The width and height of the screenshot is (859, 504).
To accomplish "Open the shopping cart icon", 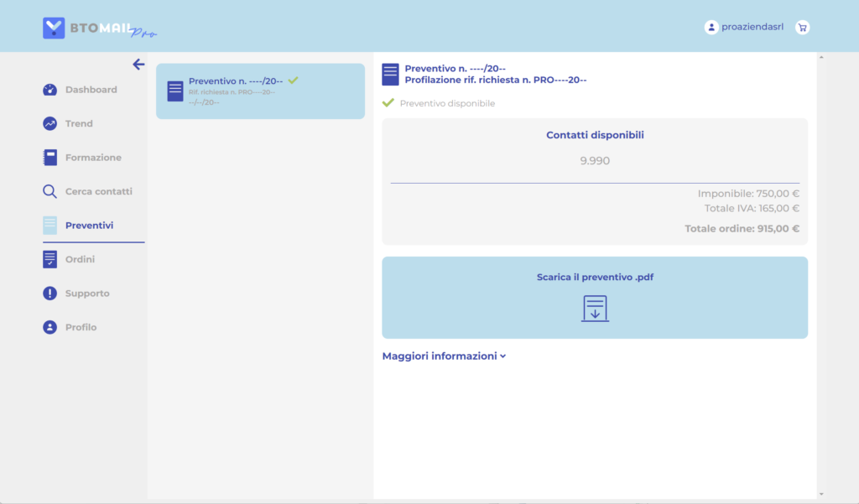I will [802, 27].
